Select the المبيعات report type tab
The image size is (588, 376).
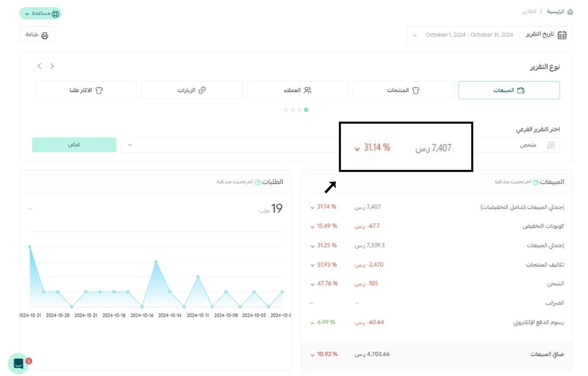coord(509,90)
